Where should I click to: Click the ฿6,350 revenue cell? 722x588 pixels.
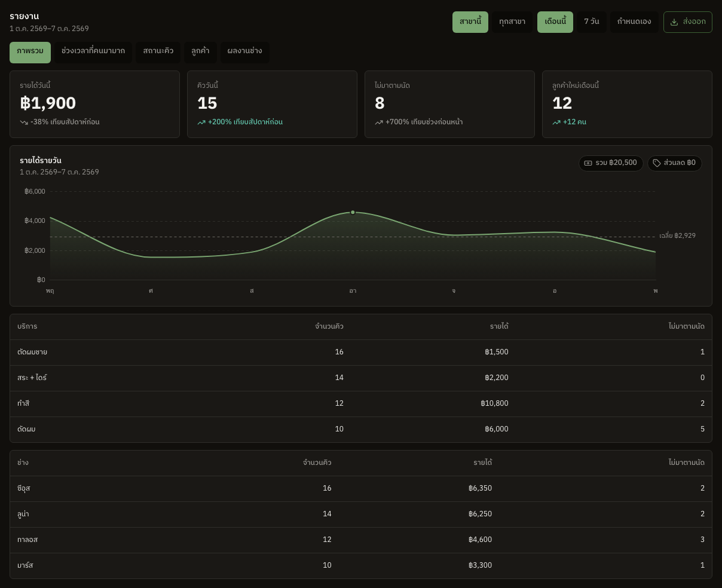click(x=480, y=488)
